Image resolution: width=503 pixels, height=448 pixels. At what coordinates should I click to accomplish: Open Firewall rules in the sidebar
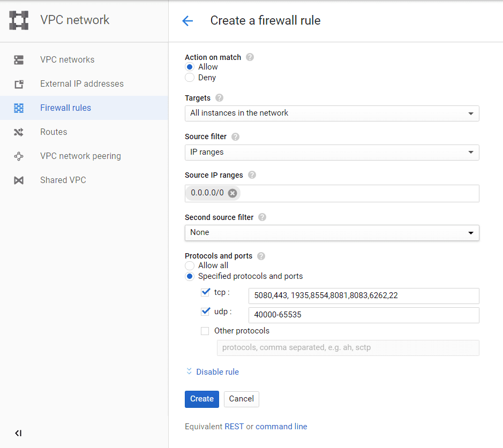click(65, 108)
